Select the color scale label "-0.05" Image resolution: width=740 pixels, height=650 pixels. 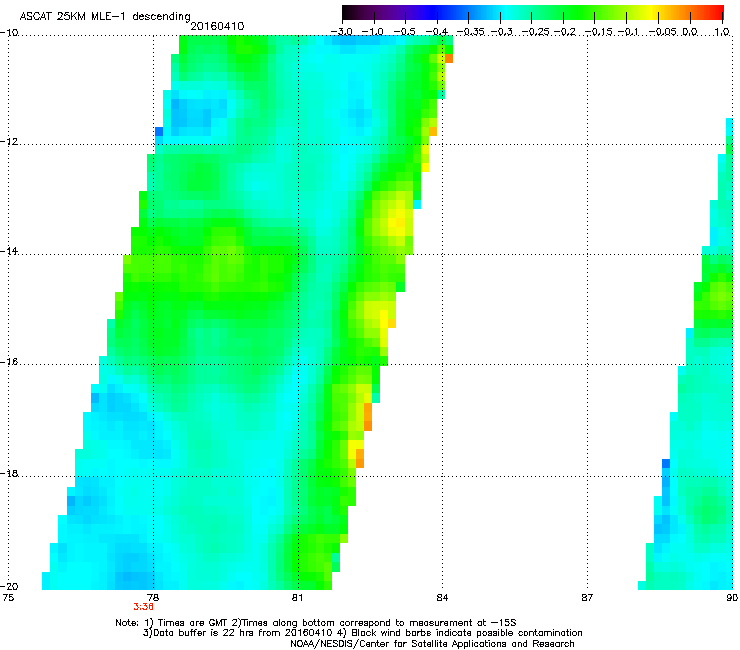pos(663,32)
